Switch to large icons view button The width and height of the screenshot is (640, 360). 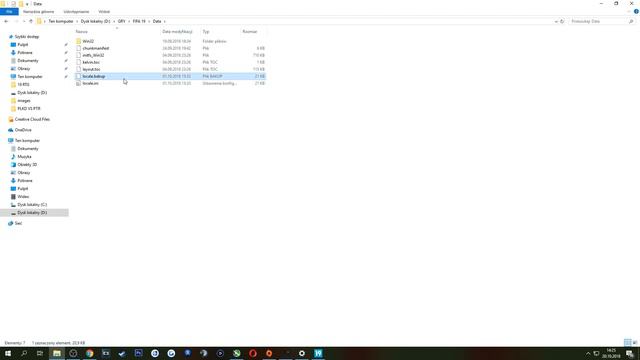(635, 343)
